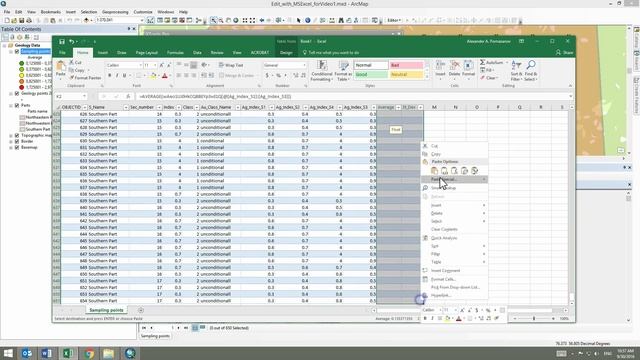Click Word icon in Windows taskbar
The width and height of the screenshot is (640, 360).
pyautogui.click(x=47, y=353)
